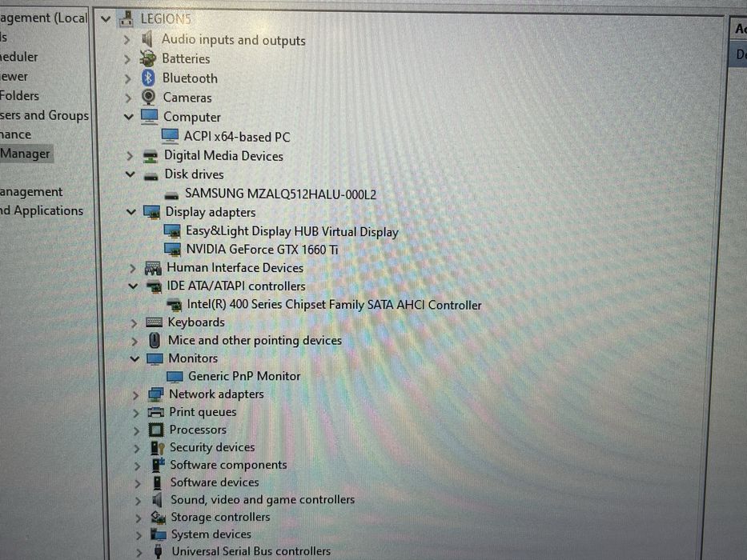Collapse the Display adapters category

[x=131, y=212]
